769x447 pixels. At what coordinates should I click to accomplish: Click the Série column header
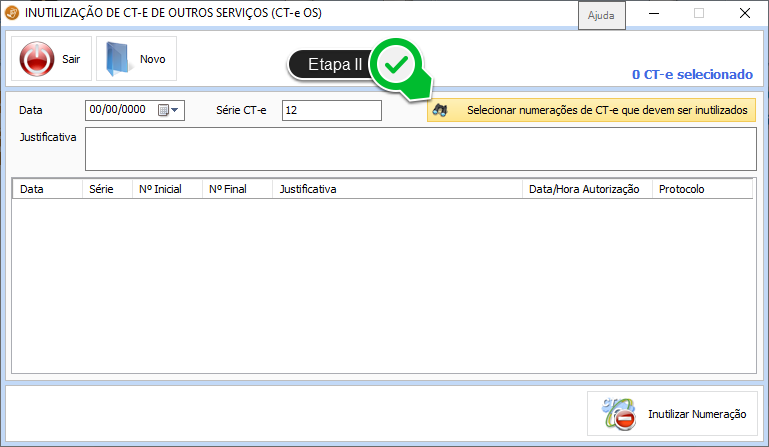[106, 189]
